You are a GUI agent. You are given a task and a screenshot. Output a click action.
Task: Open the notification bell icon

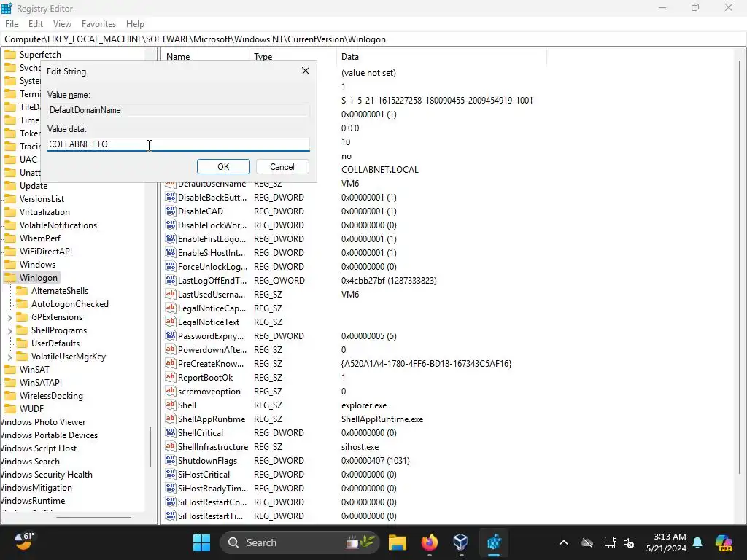tap(697, 542)
